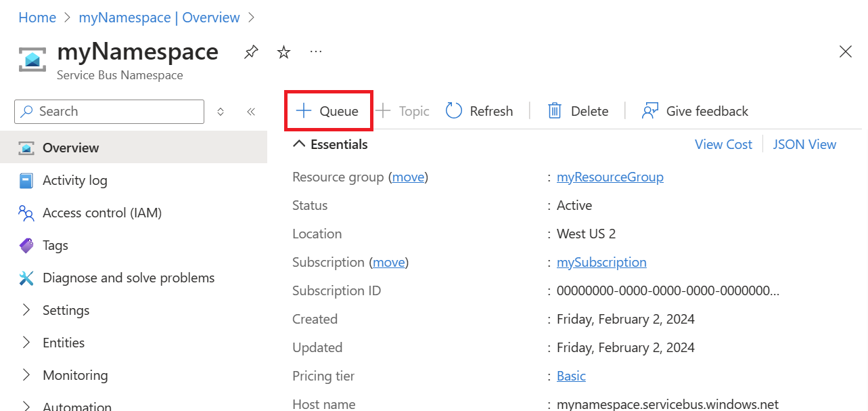Collapse the left navigation sidebar

[x=251, y=111]
